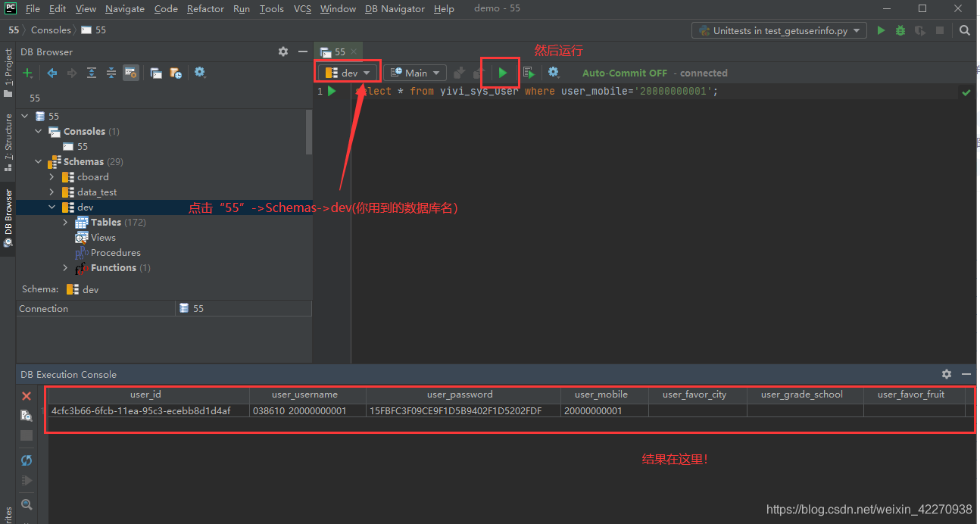
Task: Click the collapse all nodes icon in DB Browser
Action: pyautogui.click(x=111, y=73)
